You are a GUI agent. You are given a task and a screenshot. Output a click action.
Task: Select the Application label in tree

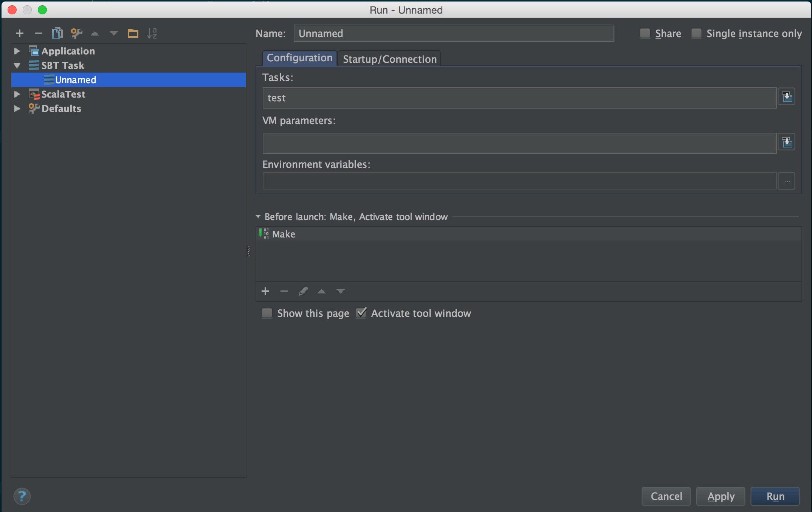click(68, 51)
